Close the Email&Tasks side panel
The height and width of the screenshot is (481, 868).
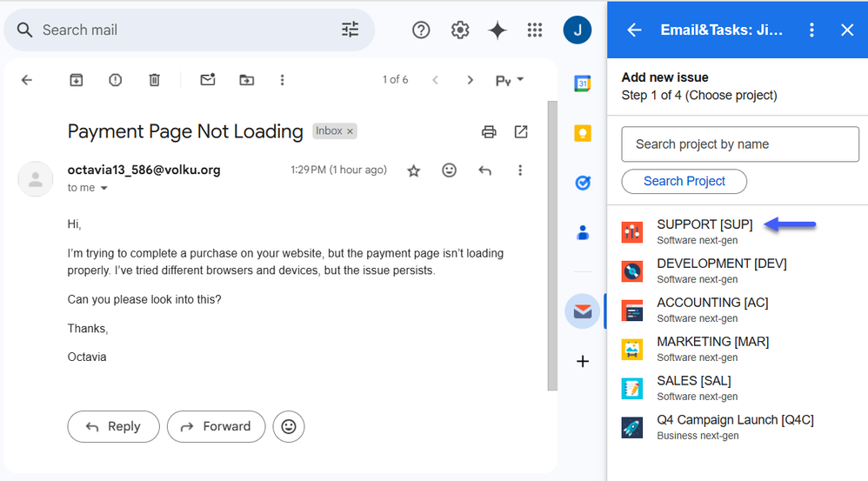click(847, 30)
